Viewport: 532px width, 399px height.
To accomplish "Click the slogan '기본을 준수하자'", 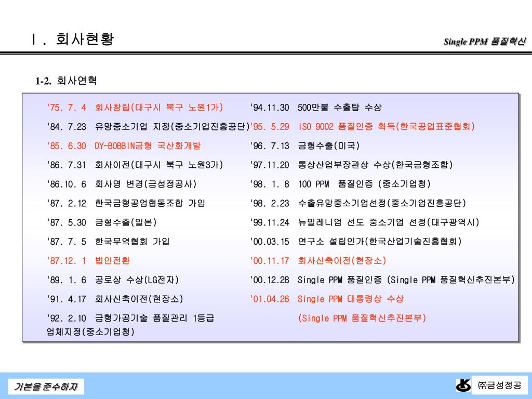I will [46, 387].
